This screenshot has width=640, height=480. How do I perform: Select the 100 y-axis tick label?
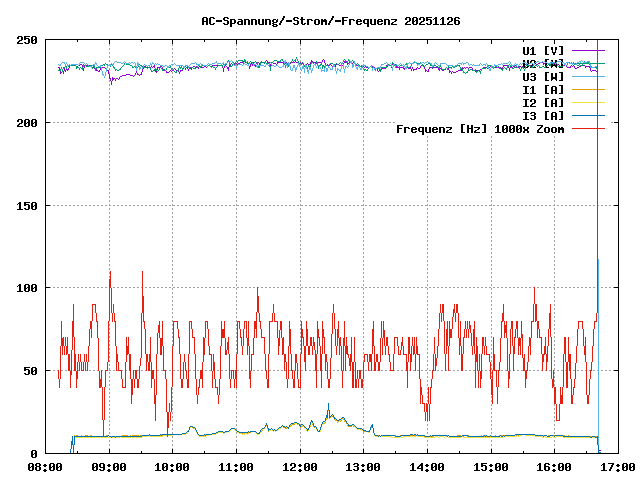click(x=27, y=288)
